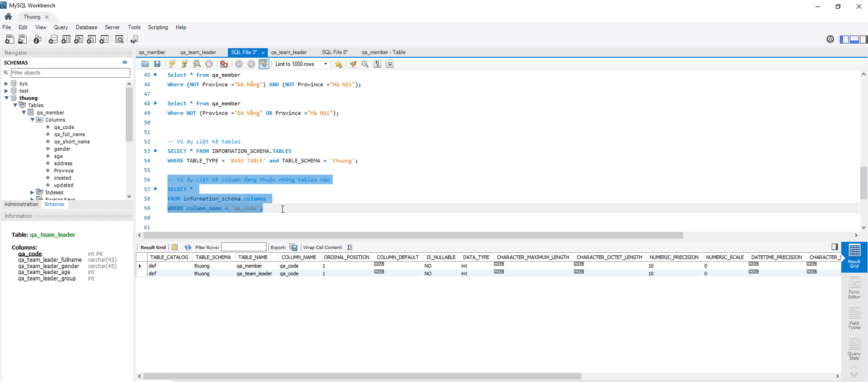Focus the Filter Rows input field
Image resolution: width=868 pixels, height=382 pixels.
244,247
